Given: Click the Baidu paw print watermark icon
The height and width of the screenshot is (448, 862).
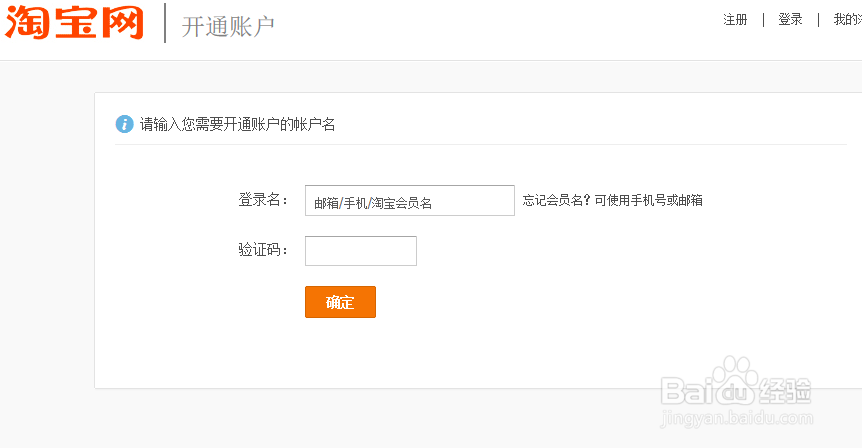Looking at the screenshot, I should click(734, 380).
